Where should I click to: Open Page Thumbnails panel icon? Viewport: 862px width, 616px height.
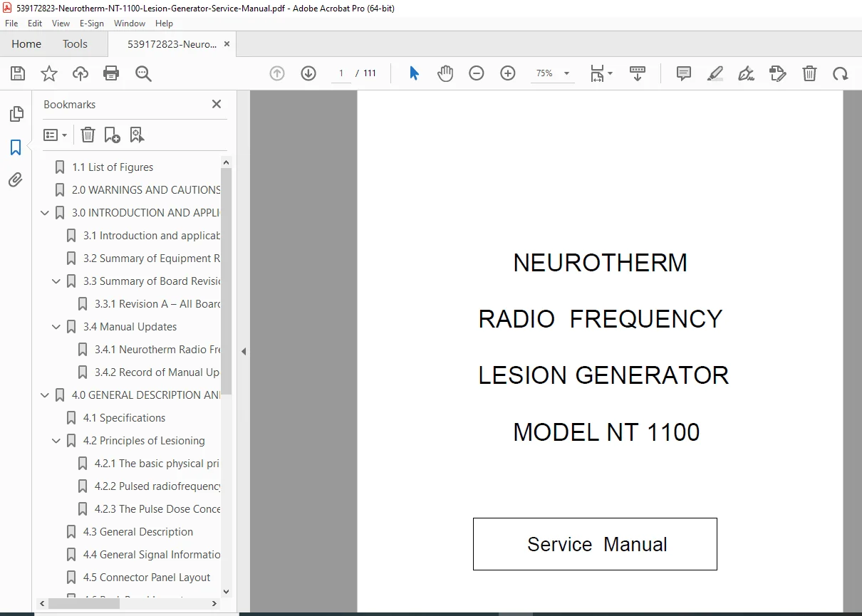[x=16, y=114]
